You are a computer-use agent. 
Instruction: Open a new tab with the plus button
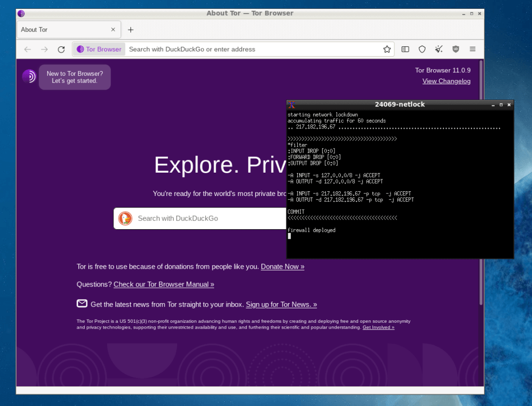pyautogui.click(x=130, y=30)
